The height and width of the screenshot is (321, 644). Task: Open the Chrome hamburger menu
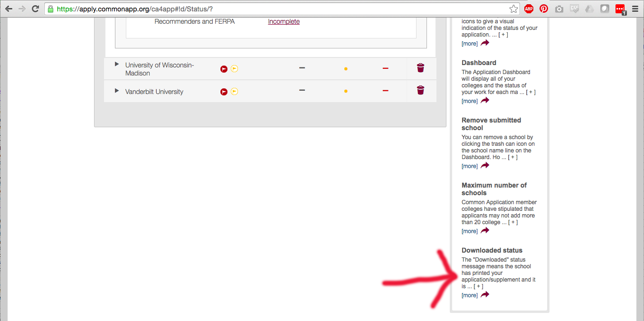(635, 9)
